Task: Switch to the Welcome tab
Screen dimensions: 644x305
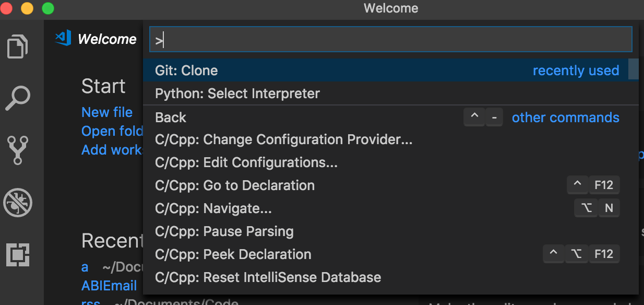Action: (107, 39)
